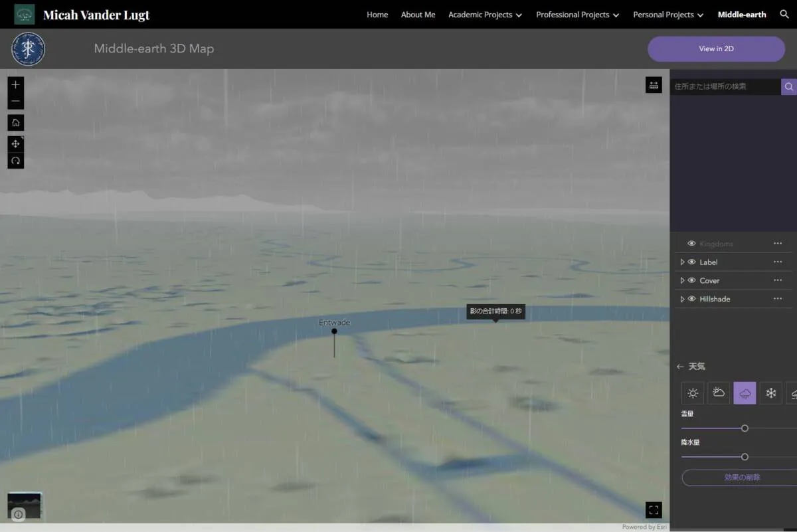The image size is (797, 532).
Task: Click the Entwade map label
Action: click(x=334, y=323)
